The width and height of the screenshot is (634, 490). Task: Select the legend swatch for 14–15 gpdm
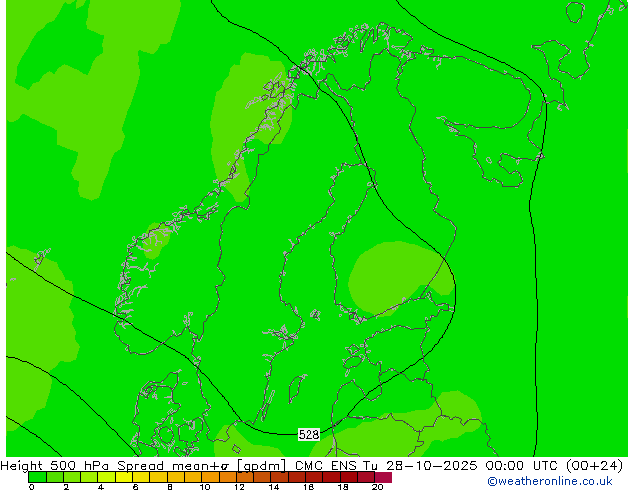tap(280, 477)
